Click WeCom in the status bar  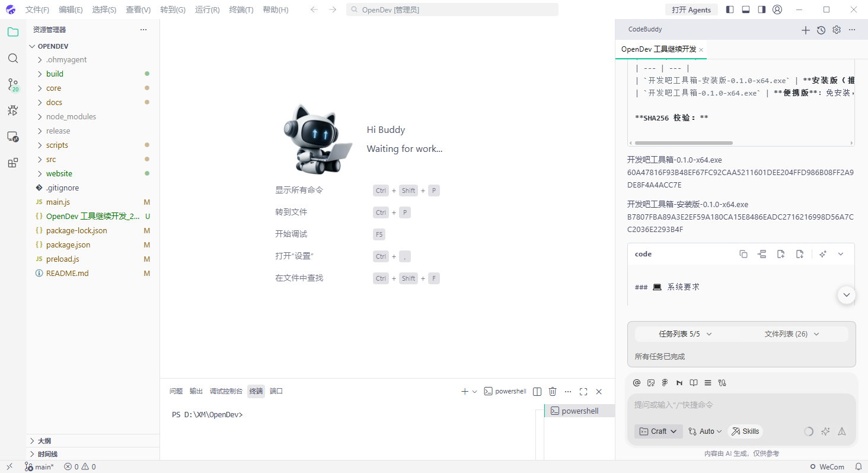tap(827, 467)
